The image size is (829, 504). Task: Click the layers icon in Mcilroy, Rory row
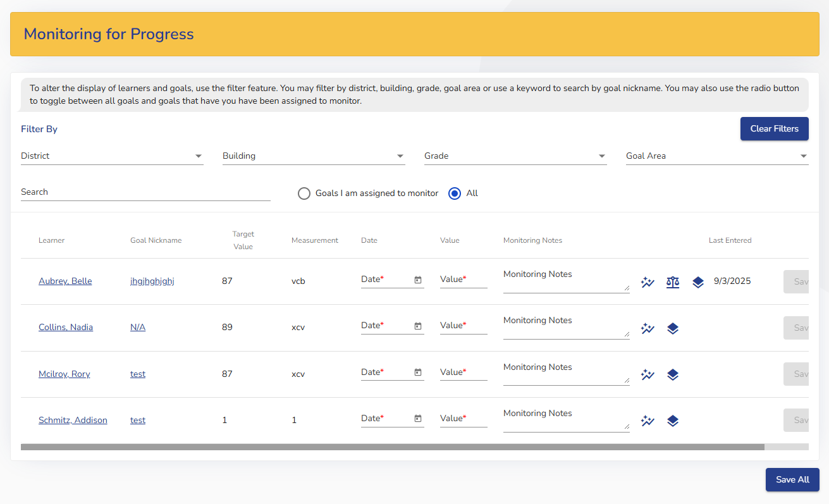672,374
